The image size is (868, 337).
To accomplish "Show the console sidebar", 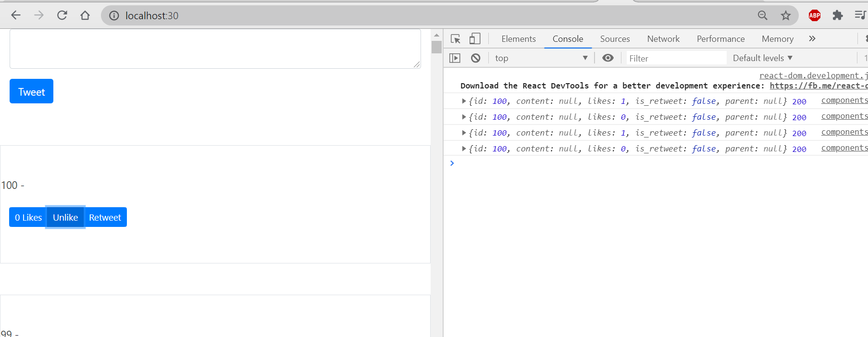I will pyautogui.click(x=455, y=58).
